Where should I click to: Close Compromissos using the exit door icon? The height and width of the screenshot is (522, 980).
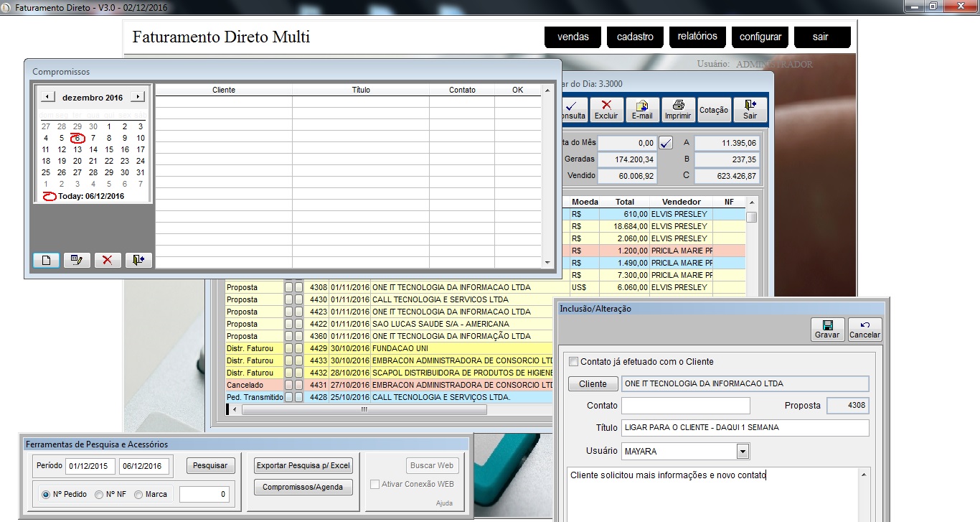(x=138, y=260)
